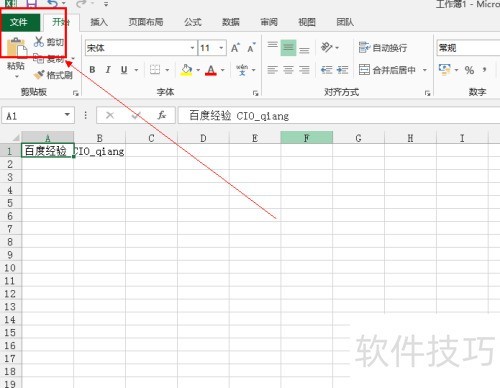500x388 pixels.
Task: Expand the merge and center dropdown arrow
Action: 425,70
